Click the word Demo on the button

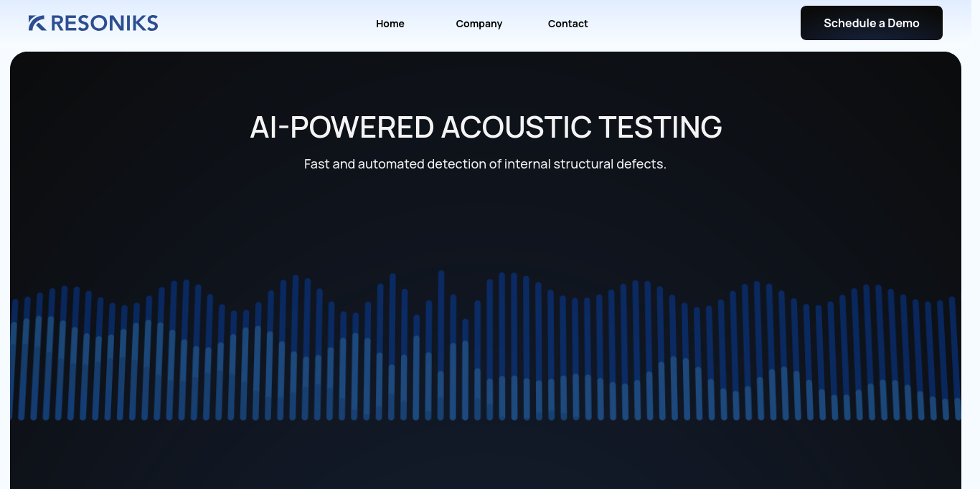tap(903, 23)
